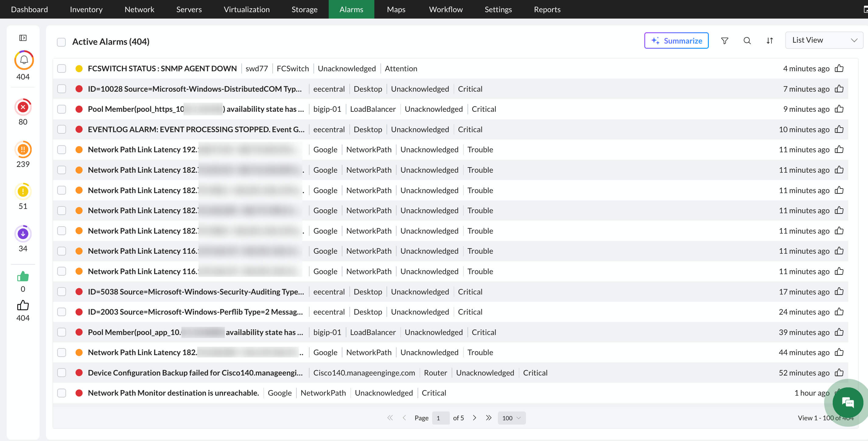868x441 pixels.
Task: Go to Storage tab
Action: click(305, 9)
